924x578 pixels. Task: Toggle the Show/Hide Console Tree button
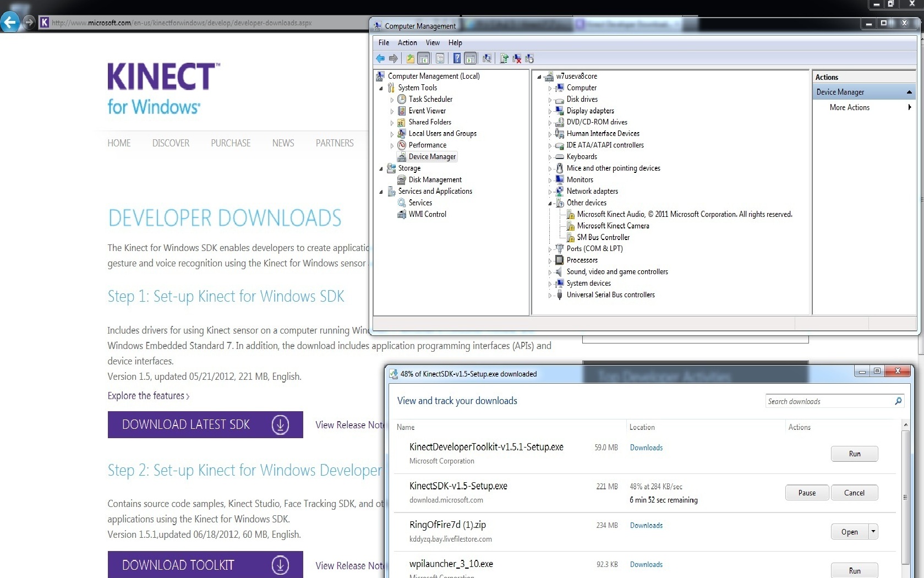[x=424, y=58]
